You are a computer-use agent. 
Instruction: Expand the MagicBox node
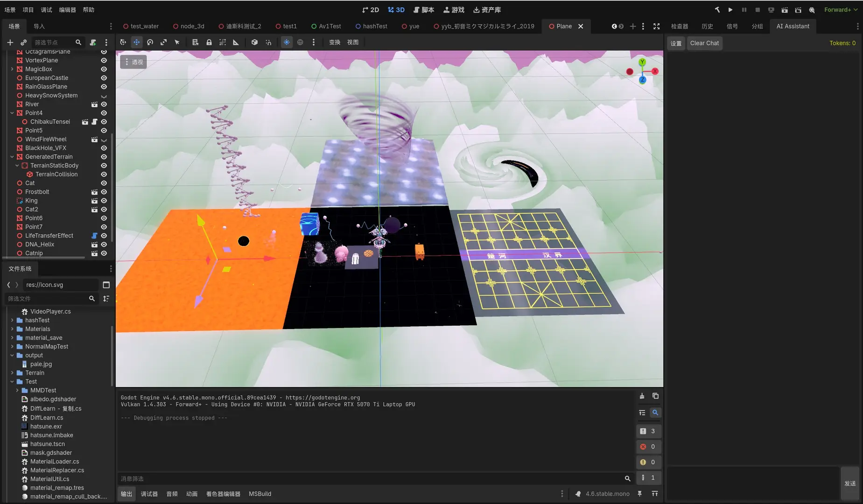pyautogui.click(x=12, y=69)
